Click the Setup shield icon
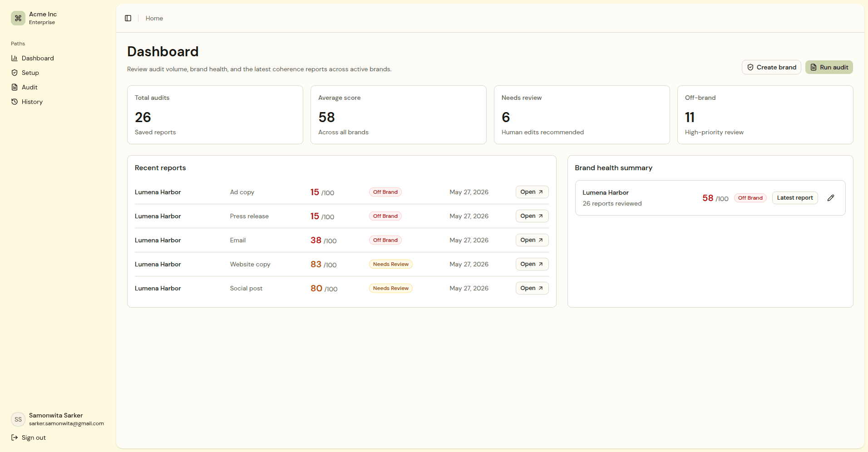868x452 pixels. (15, 73)
